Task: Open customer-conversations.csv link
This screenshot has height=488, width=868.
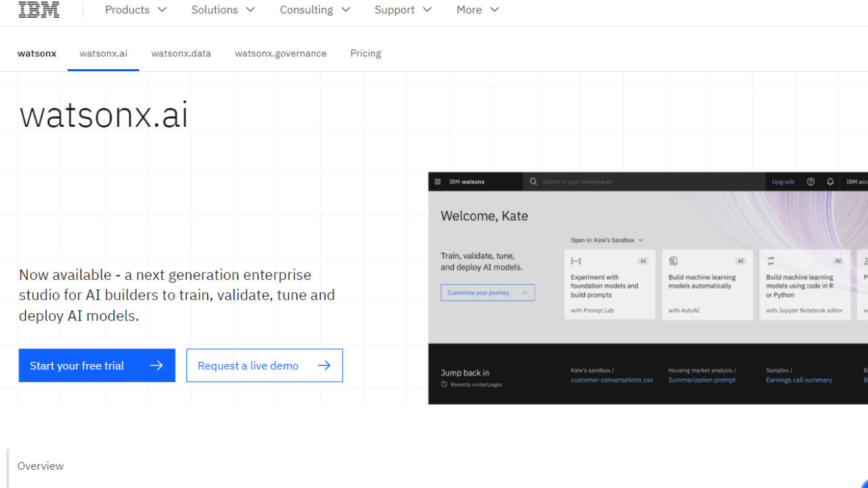Action: tap(612, 380)
